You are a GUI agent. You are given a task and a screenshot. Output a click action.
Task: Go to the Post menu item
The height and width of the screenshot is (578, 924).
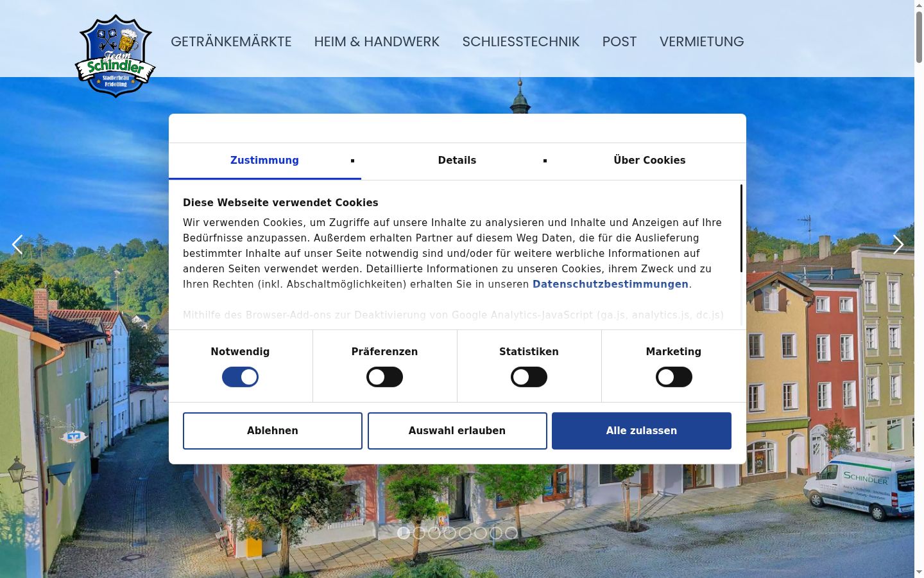[619, 42]
